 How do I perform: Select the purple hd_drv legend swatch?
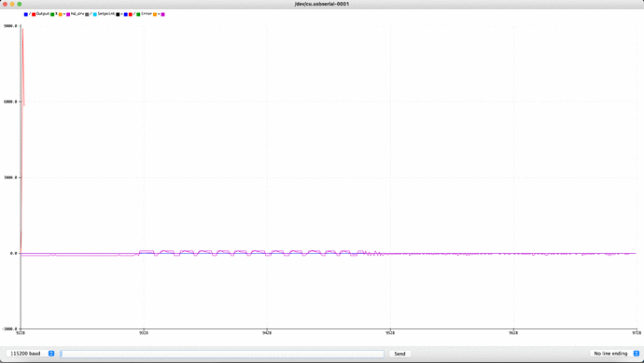tap(68, 14)
